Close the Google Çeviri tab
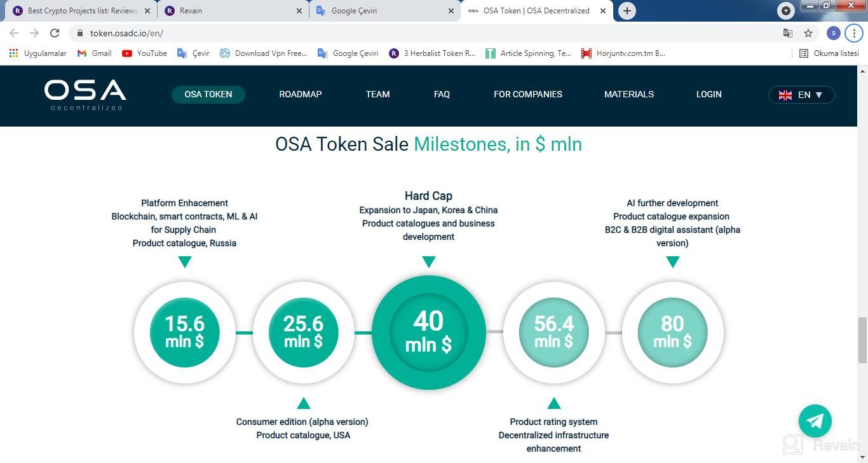The width and height of the screenshot is (868, 463). click(452, 11)
